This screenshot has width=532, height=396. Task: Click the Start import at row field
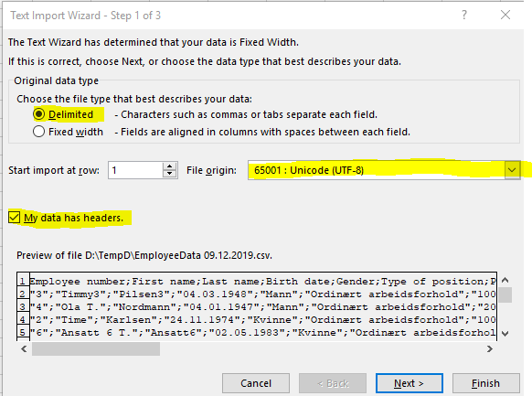135,170
